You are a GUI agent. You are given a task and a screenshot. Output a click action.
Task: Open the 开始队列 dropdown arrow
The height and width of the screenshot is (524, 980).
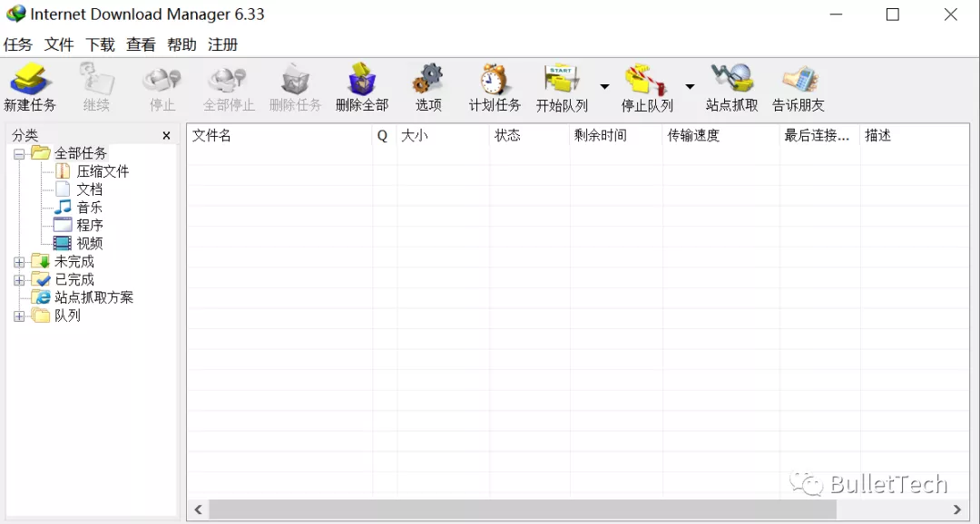click(x=603, y=86)
